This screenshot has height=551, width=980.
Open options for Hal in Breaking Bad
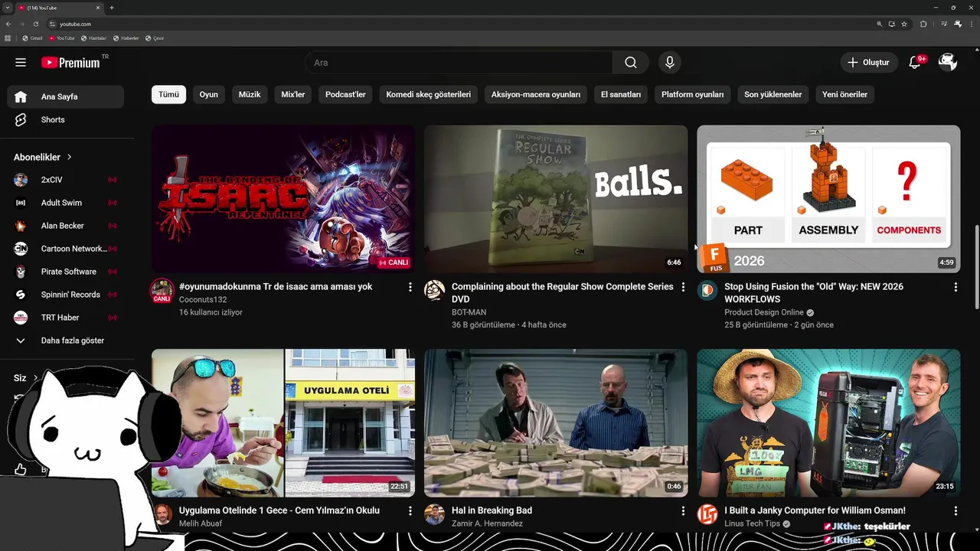[683, 510]
